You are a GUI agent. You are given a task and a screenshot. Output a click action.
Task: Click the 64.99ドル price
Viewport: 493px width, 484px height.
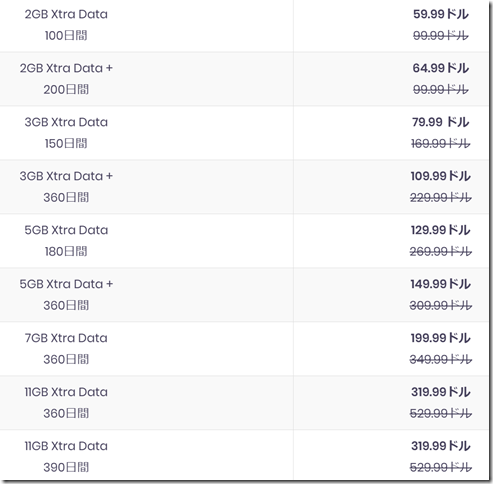tap(441, 68)
